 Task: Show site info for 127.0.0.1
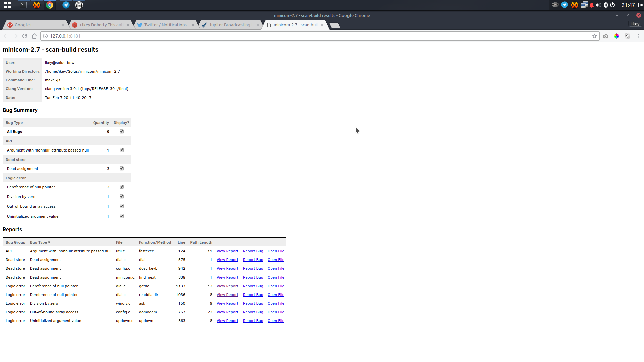(x=45, y=36)
